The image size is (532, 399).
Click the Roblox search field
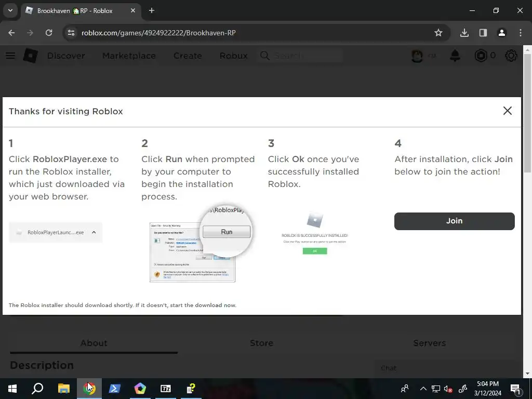pyautogui.click(x=301, y=56)
